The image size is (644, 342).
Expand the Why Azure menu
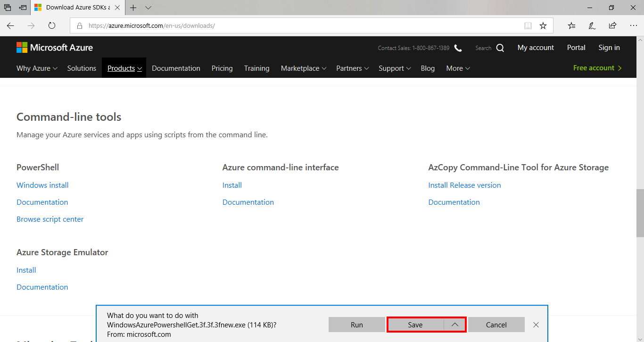[37, 68]
